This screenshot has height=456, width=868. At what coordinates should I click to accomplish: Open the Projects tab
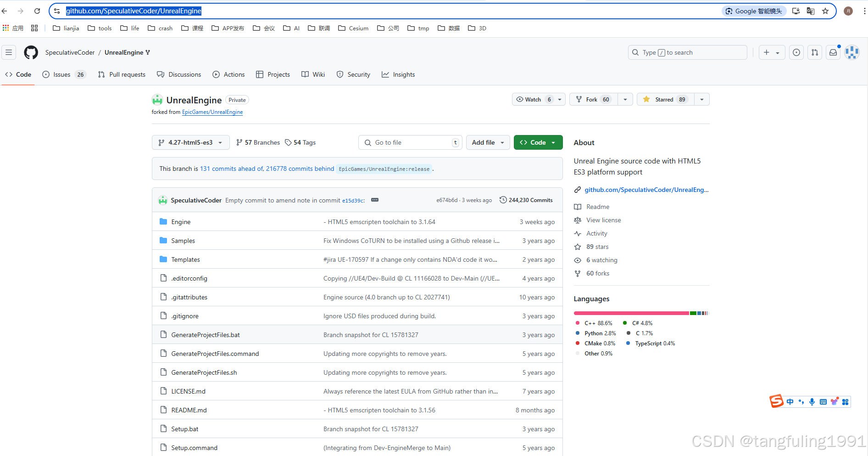[x=273, y=74]
